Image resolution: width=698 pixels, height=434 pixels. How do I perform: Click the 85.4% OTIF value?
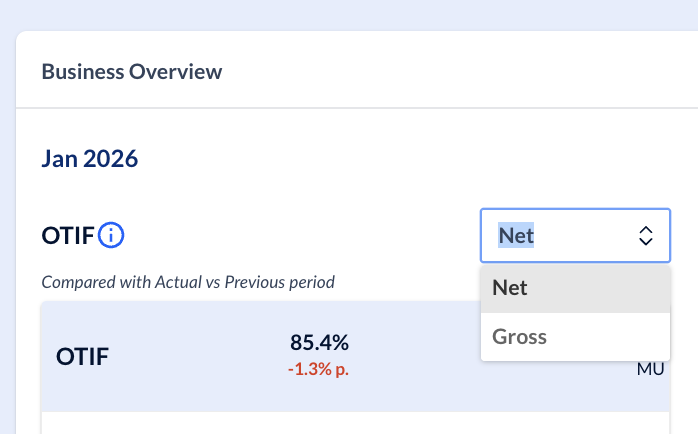click(319, 343)
